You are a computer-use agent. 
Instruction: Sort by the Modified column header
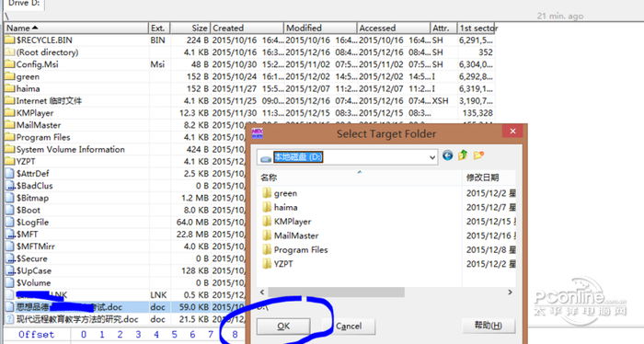(320, 28)
